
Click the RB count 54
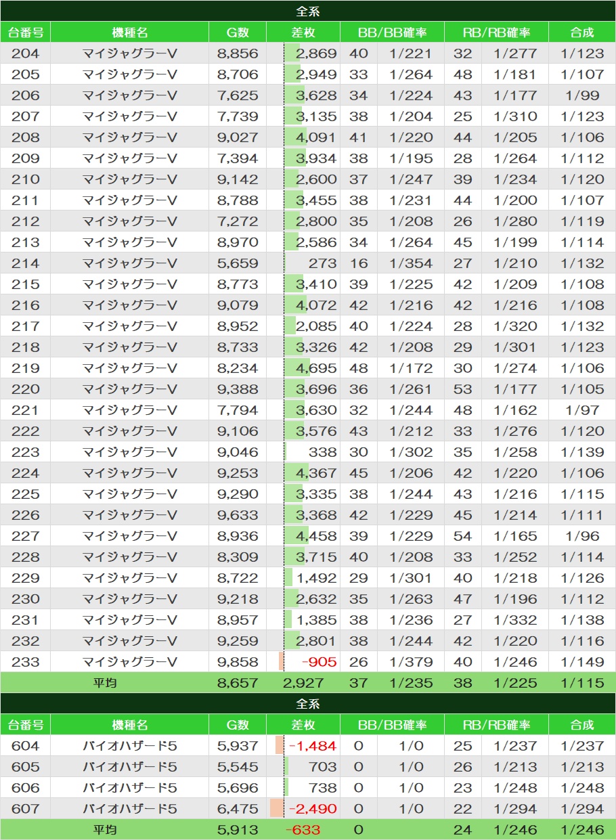pos(463,536)
